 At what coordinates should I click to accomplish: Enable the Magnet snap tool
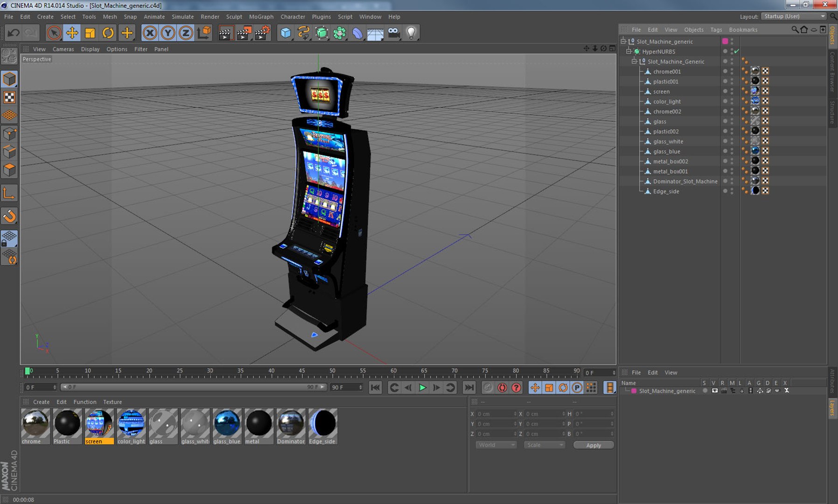click(x=9, y=216)
